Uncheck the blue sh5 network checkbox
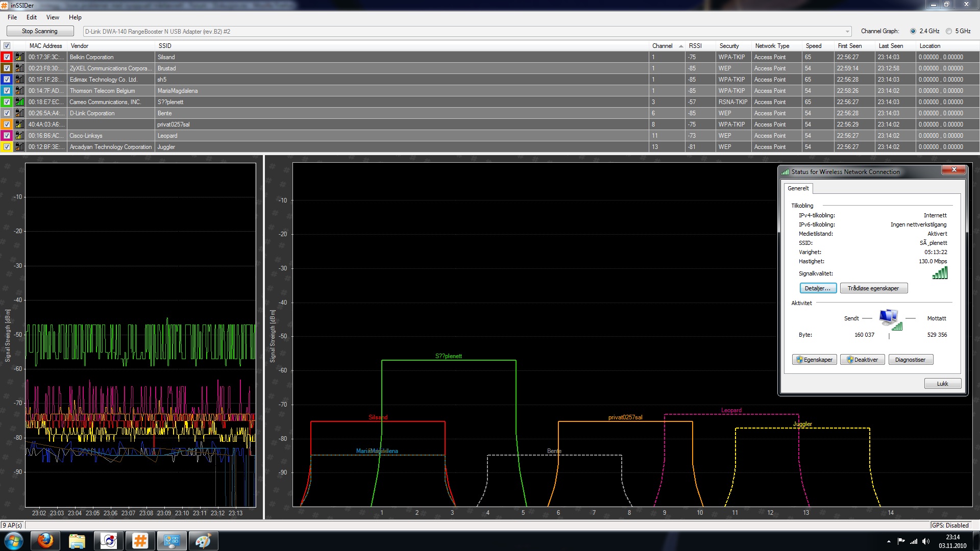The width and height of the screenshot is (980, 551). click(7, 80)
